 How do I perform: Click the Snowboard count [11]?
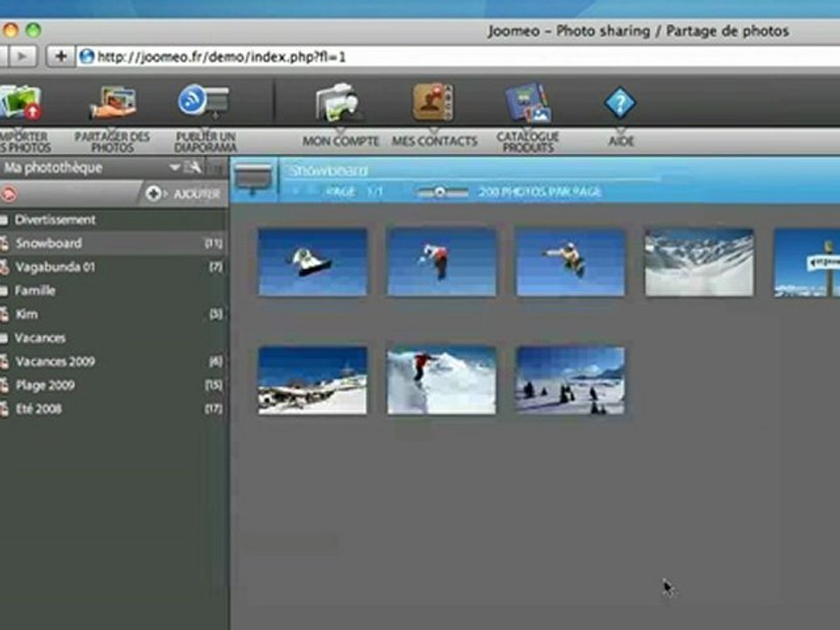pos(213,243)
